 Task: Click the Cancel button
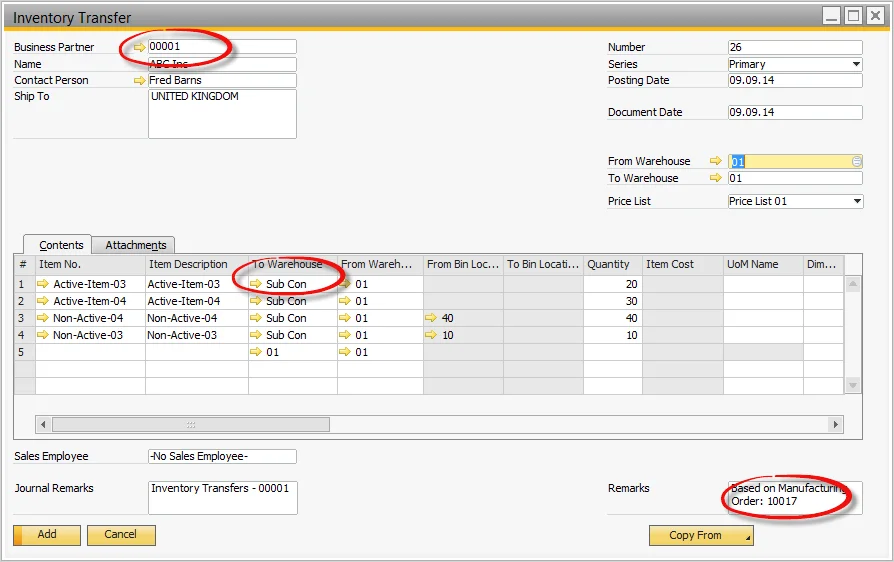pyautogui.click(x=121, y=535)
